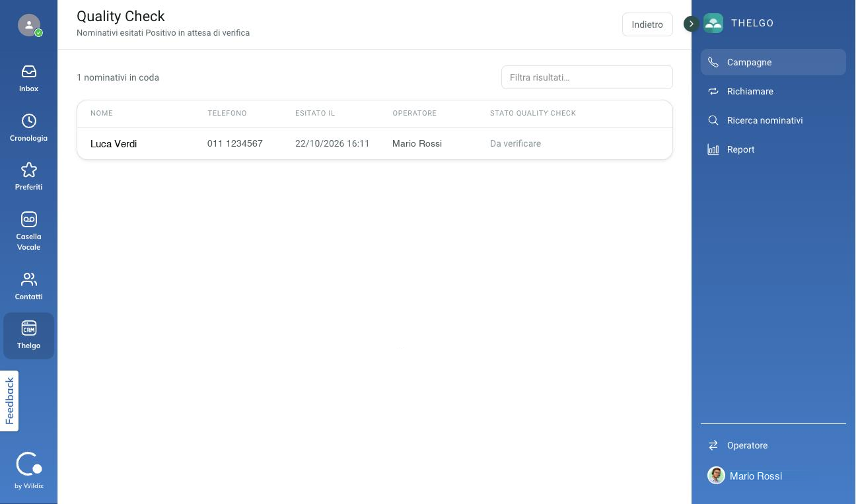Image resolution: width=856 pixels, height=504 pixels.
Task: Click the Quality Check page title
Action: [x=121, y=16]
